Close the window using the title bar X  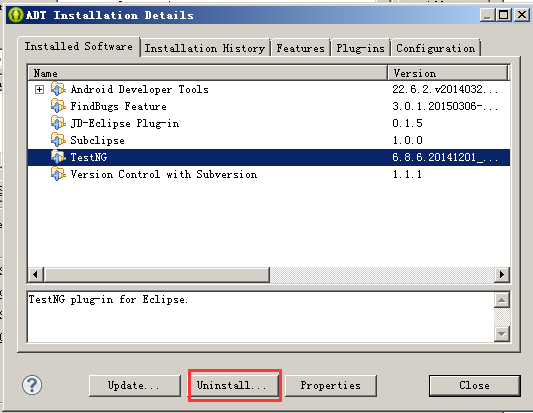[x=522, y=15]
